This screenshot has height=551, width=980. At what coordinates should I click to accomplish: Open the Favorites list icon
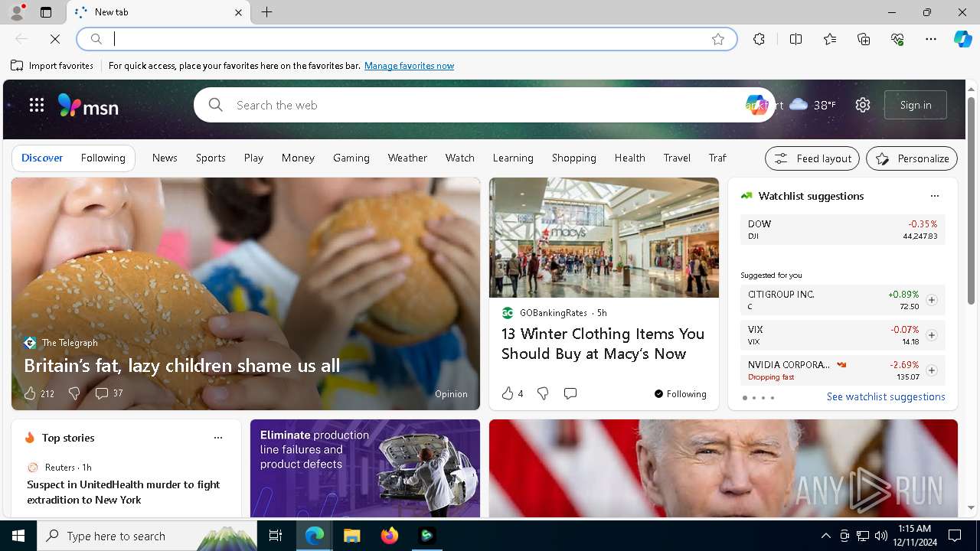830,39
